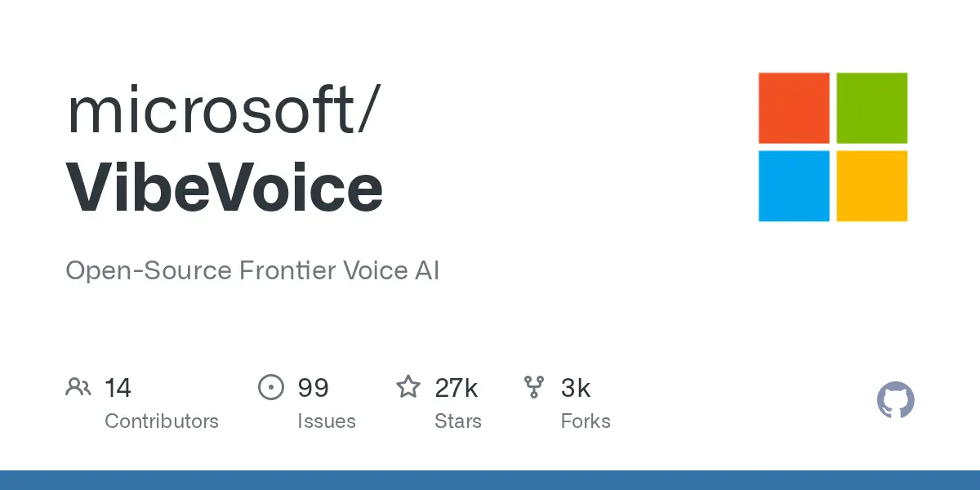Click the Stars label text
This screenshot has height=490, width=980.
point(458,421)
